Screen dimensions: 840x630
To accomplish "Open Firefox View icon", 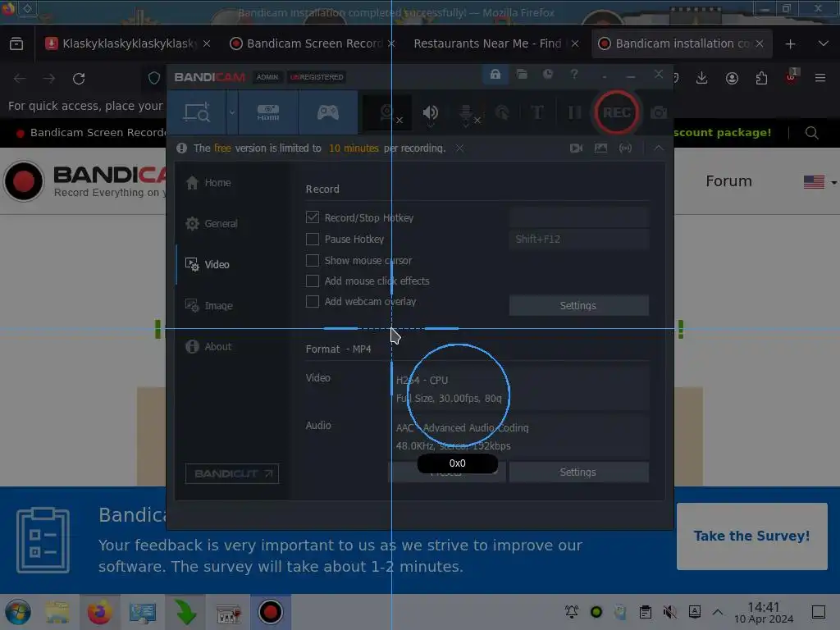I will [16, 43].
